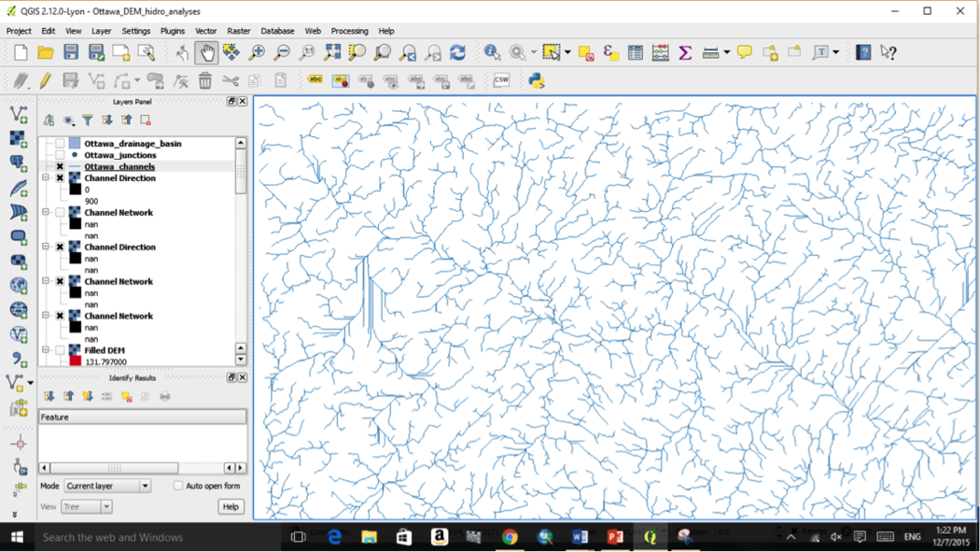Viewport: 980px width, 552px height.
Task: Click the Sum statistics icon
Action: (686, 54)
